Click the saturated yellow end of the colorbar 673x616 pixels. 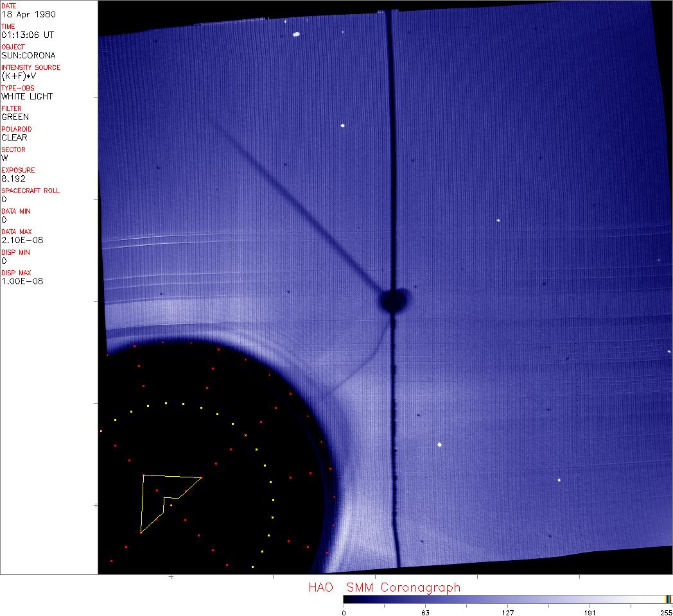click(668, 599)
